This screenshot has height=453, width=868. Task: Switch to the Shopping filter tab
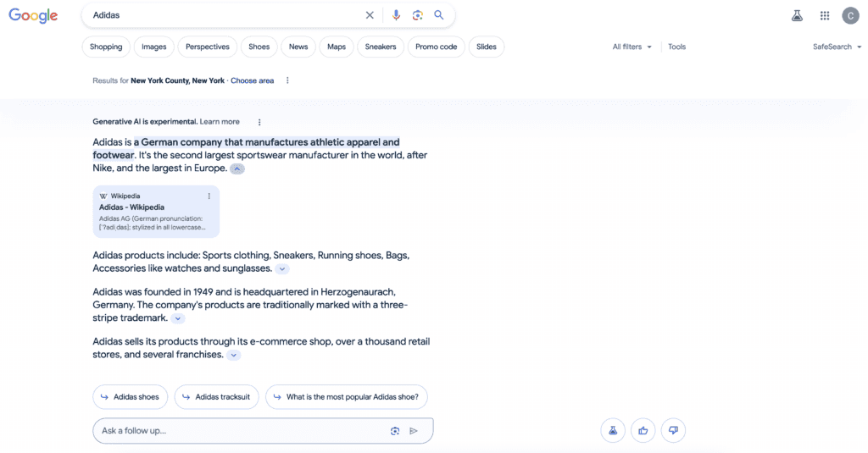pyautogui.click(x=106, y=47)
